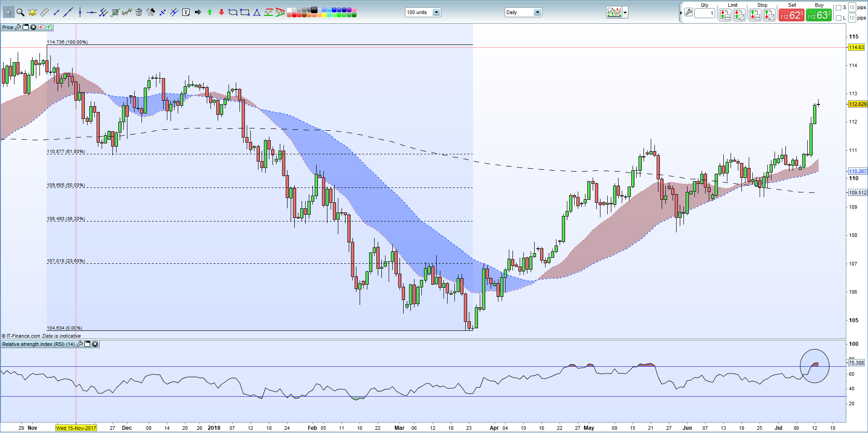Click the red Sell 112.62 button
The height and width of the screenshot is (433, 868).
pyautogui.click(x=791, y=15)
